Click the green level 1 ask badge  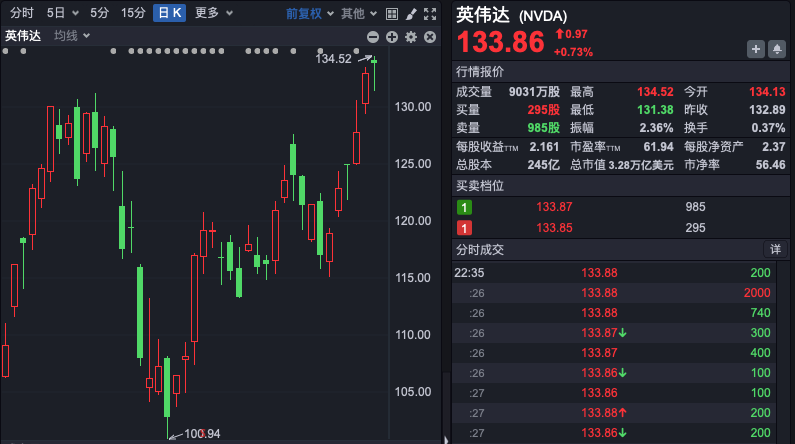click(x=464, y=207)
